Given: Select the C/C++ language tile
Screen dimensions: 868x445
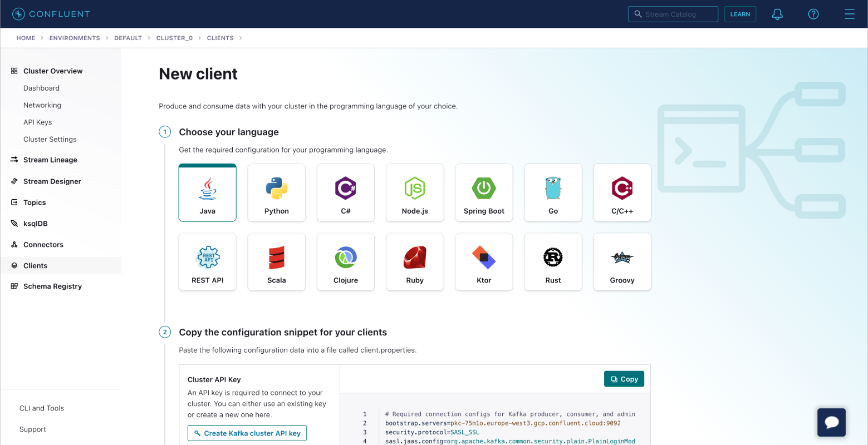Looking at the screenshot, I should coord(622,192).
